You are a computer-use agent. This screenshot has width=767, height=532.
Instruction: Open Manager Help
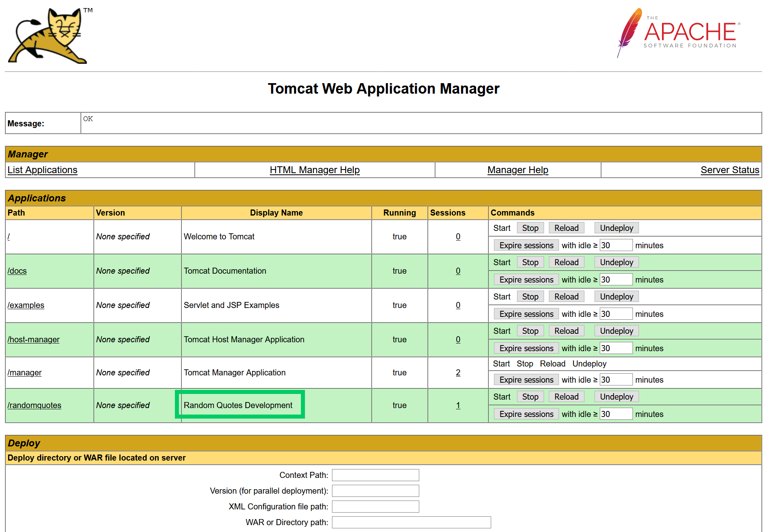coord(517,170)
